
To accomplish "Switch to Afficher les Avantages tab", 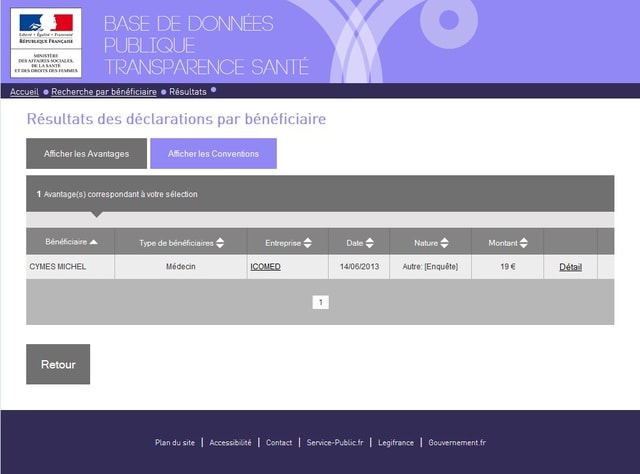I will tap(86, 154).
